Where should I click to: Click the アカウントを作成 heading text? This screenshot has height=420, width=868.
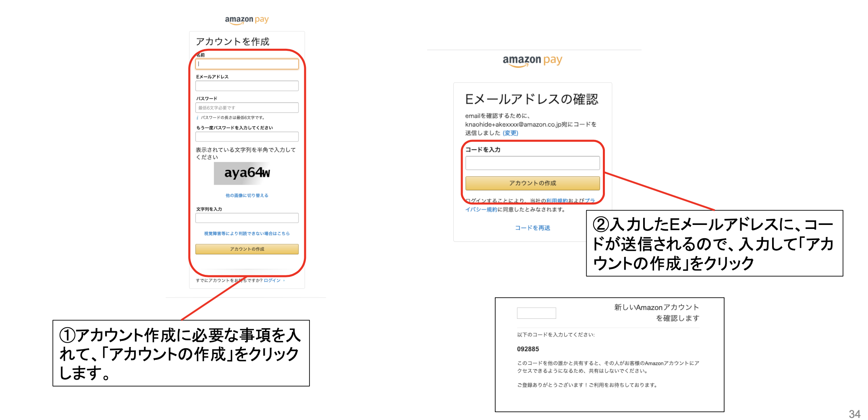pyautogui.click(x=233, y=42)
